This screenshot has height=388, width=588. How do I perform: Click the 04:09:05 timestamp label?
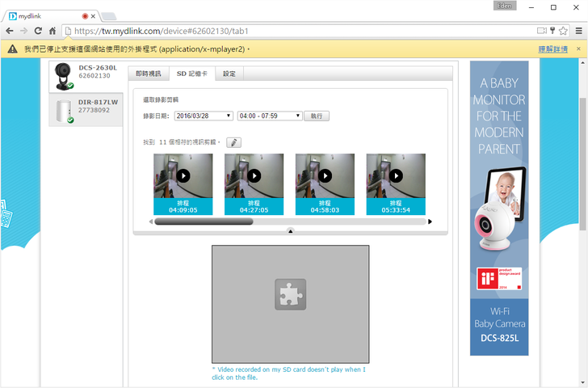[183, 210]
